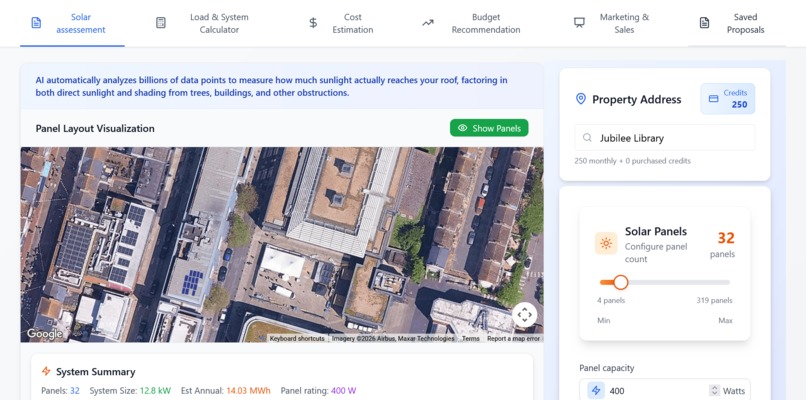The width and height of the screenshot is (806, 400).
Task: Open the Cost Estimation tab
Action: (341, 23)
